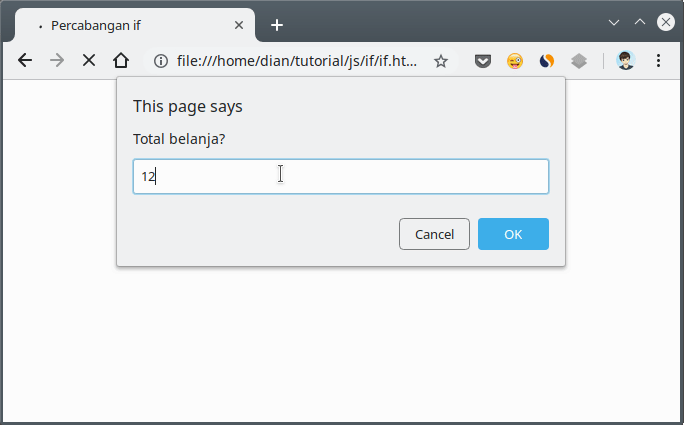Minimize the browser window using the down chevron
Image resolution: width=684 pixels, height=425 pixels.
click(x=614, y=22)
